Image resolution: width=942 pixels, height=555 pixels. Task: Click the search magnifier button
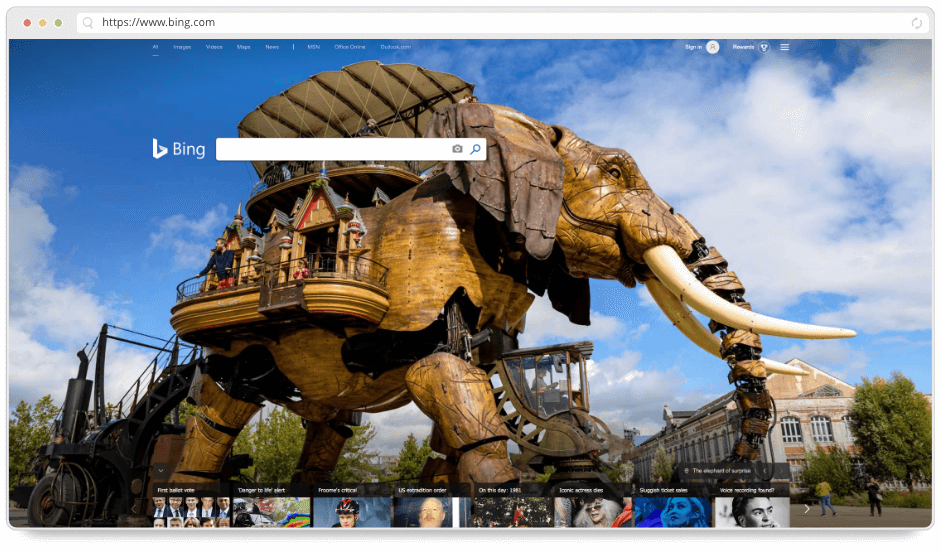[x=475, y=149]
